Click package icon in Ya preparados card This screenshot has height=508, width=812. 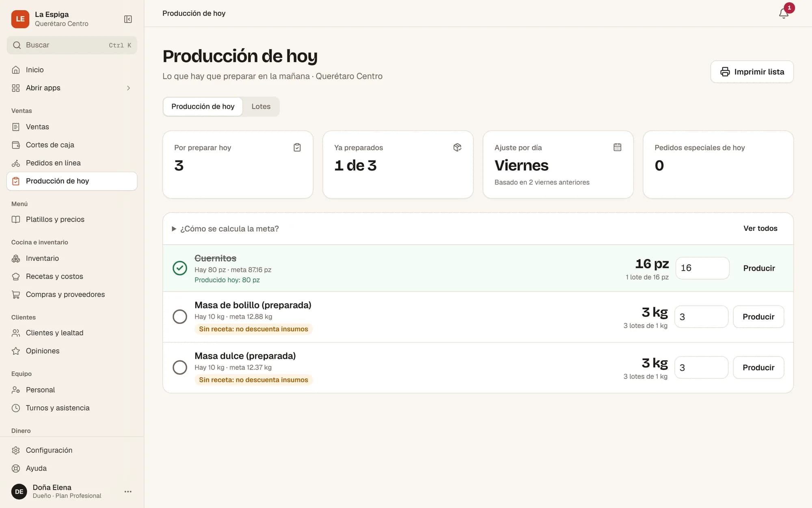click(x=457, y=147)
